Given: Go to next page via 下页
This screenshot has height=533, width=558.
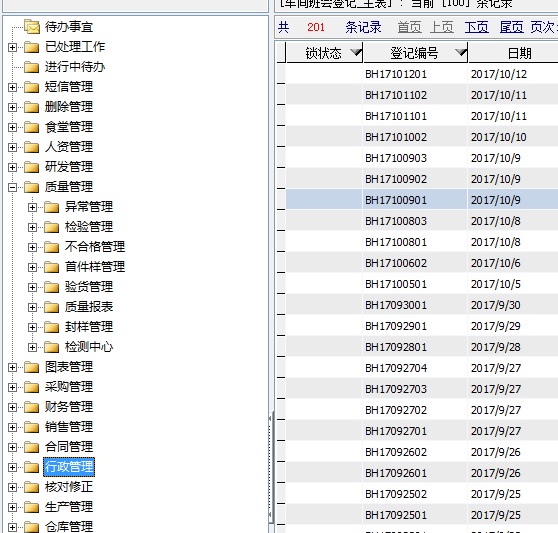Looking at the screenshot, I should 477,27.
